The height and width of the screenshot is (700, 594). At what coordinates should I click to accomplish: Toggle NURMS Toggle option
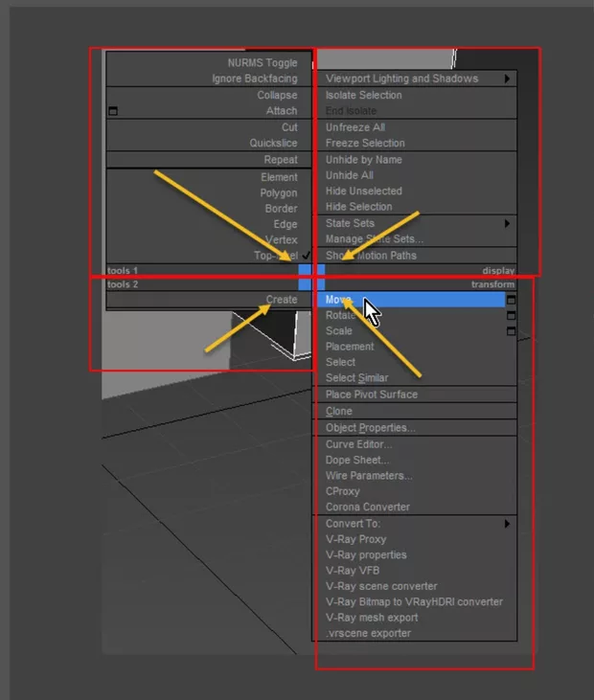262,62
